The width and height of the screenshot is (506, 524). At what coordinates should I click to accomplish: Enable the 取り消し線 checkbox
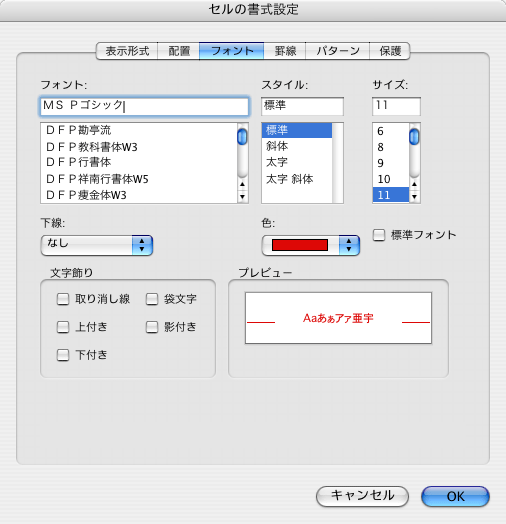coord(63,299)
